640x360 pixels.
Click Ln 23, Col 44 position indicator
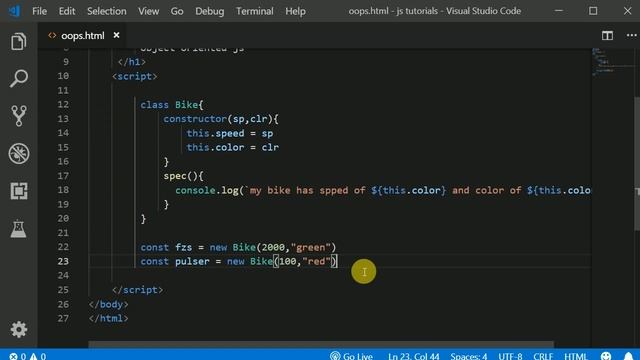click(413, 356)
